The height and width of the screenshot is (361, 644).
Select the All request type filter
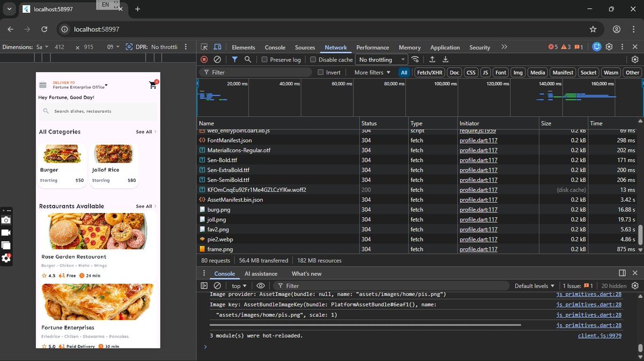coord(404,72)
